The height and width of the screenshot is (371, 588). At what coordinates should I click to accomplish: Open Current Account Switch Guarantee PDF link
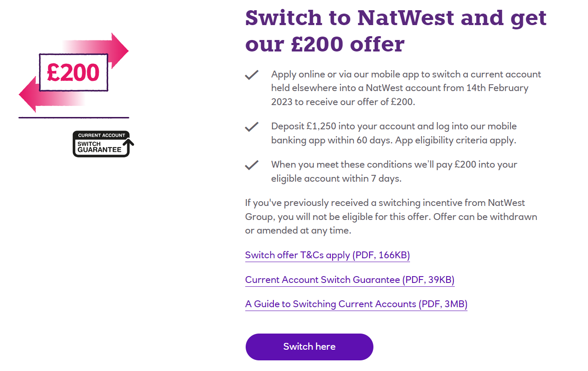(350, 280)
